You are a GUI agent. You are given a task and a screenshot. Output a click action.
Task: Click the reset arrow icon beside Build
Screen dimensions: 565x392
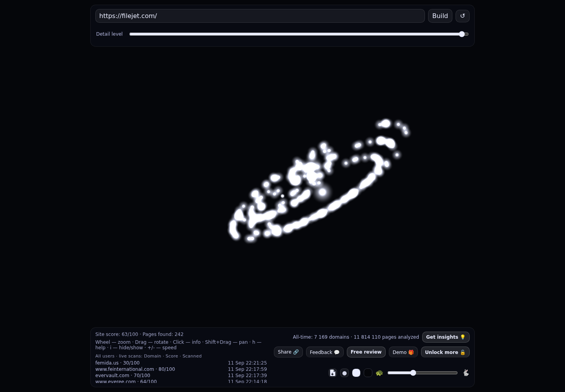(463, 16)
